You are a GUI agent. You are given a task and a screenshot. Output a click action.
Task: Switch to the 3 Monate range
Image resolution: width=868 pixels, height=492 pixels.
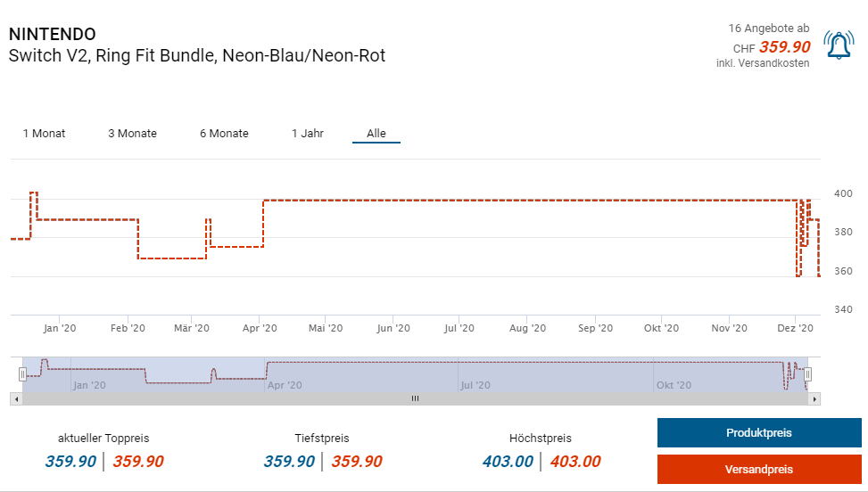coord(132,134)
